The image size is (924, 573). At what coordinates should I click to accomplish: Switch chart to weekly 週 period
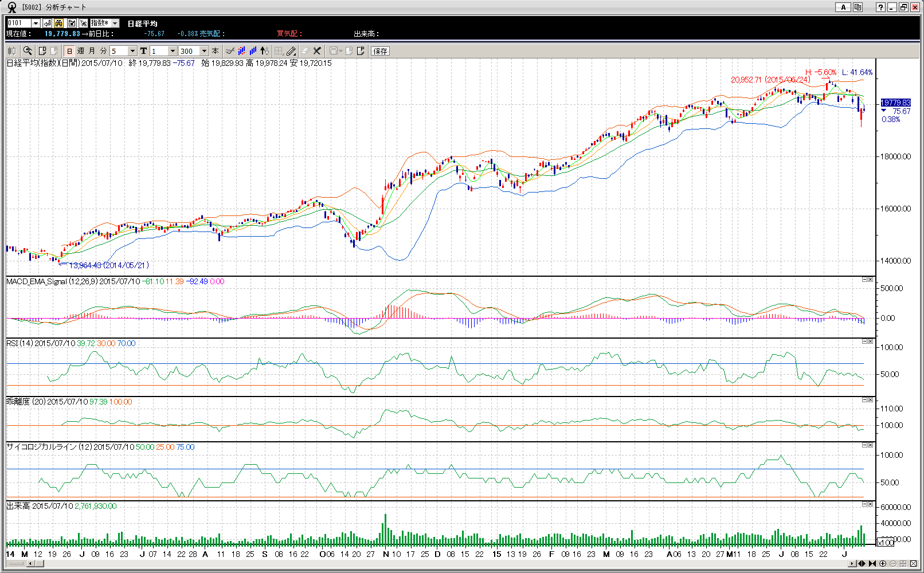coord(81,51)
